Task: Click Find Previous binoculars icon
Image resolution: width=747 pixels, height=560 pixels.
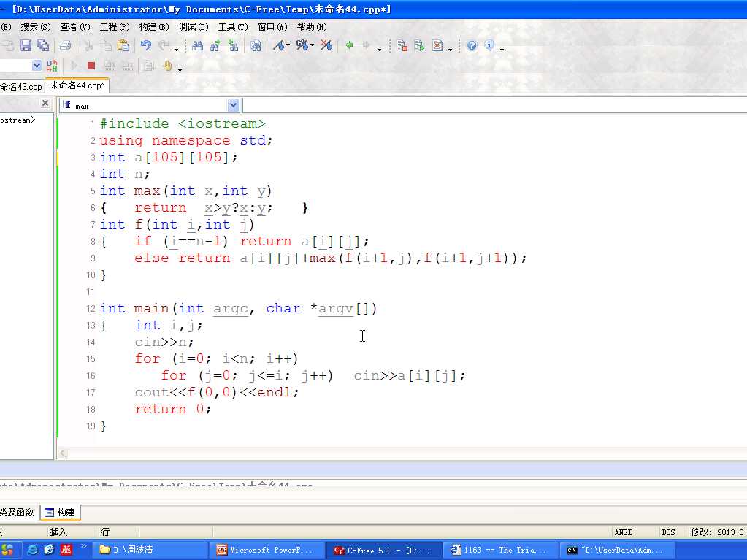Action: click(x=233, y=46)
